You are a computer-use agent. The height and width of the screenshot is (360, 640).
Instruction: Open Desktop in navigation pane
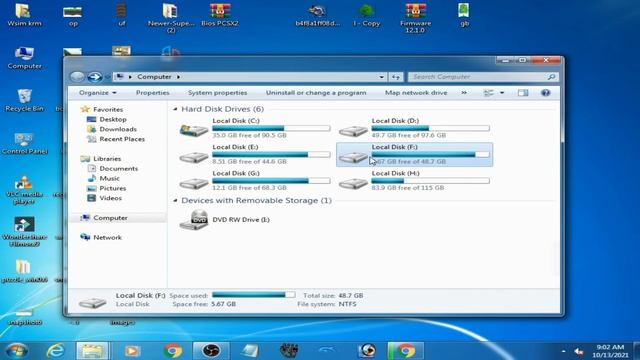tap(113, 119)
